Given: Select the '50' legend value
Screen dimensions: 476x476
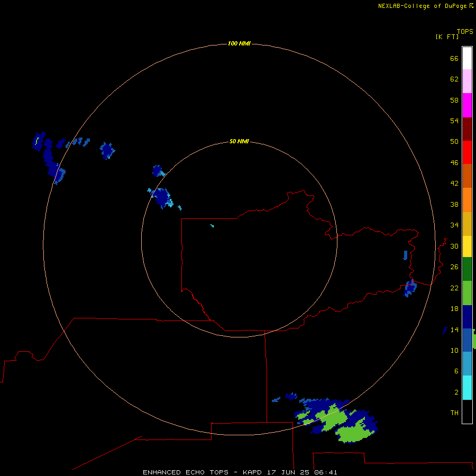Looking at the screenshot, I should pyautogui.click(x=454, y=142).
